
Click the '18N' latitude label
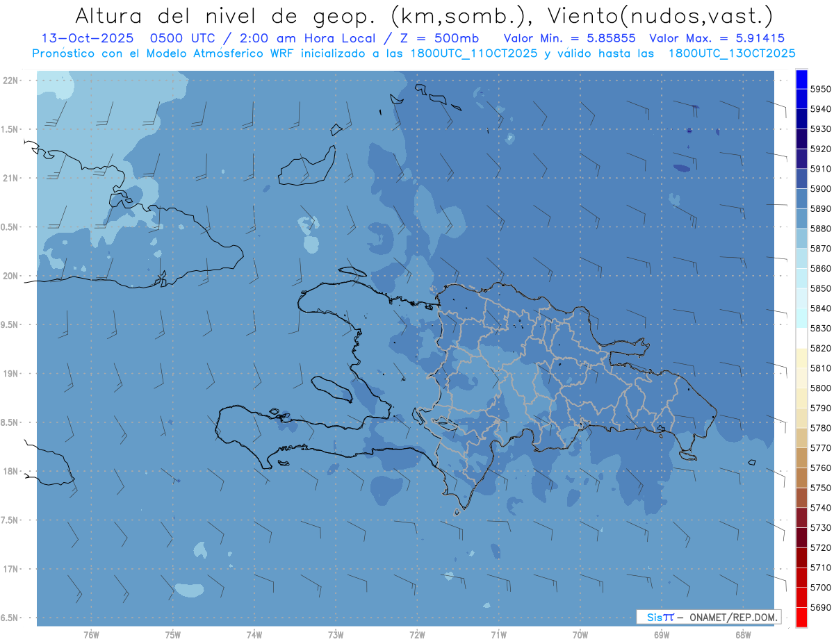(x=10, y=471)
